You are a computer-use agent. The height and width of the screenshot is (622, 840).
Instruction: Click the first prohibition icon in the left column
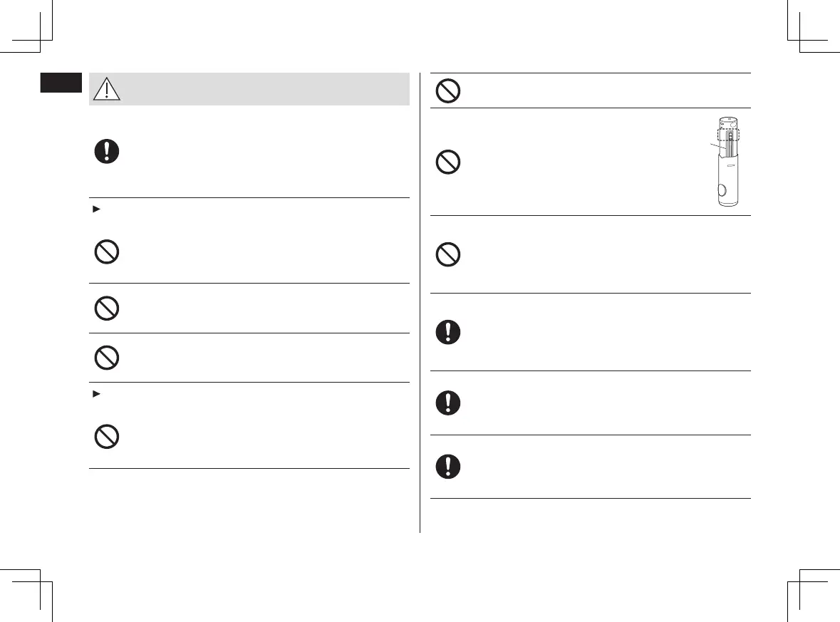click(x=106, y=253)
